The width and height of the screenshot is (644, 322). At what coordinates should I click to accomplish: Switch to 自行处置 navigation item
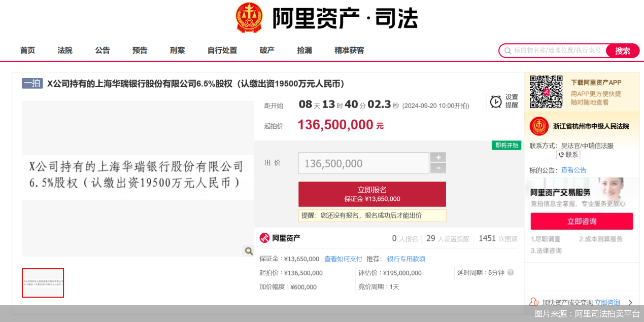[222, 50]
